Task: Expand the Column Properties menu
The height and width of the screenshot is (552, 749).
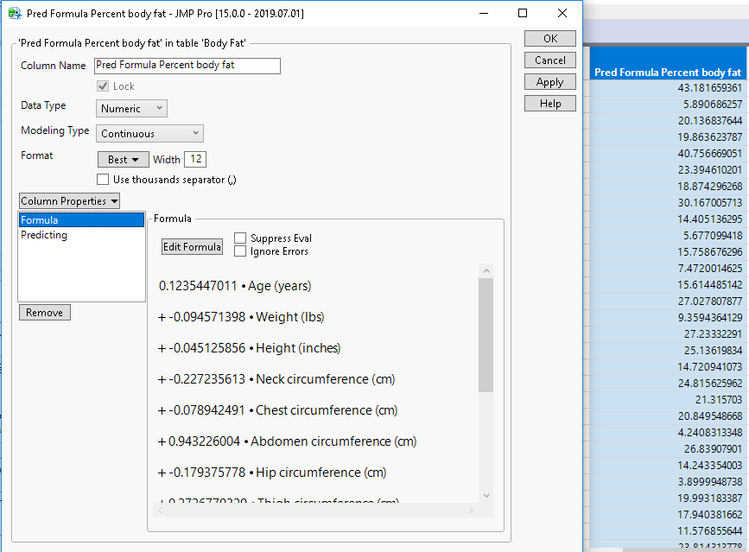Action: pyautogui.click(x=69, y=201)
